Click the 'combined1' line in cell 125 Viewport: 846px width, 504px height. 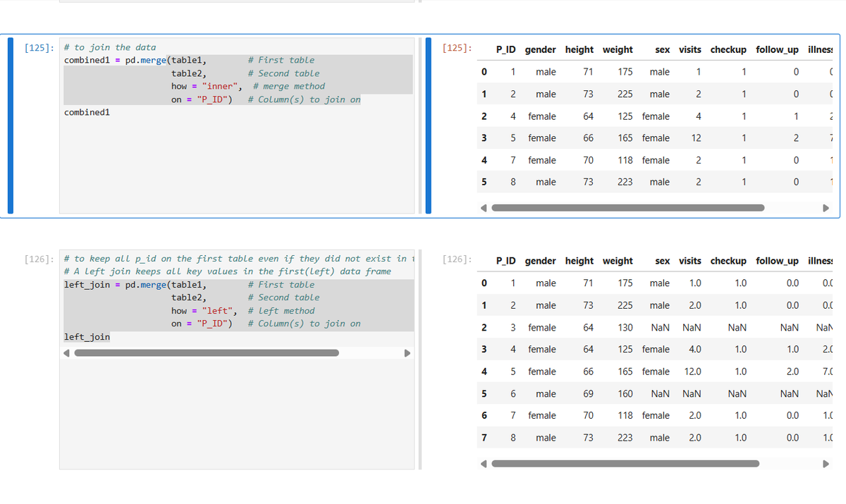click(x=87, y=112)
